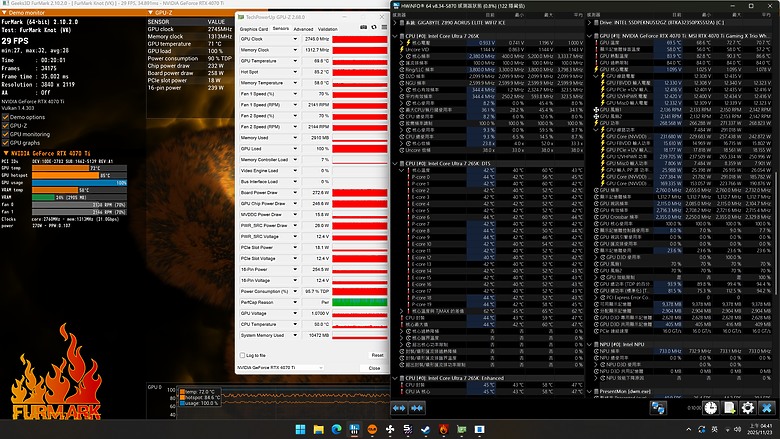
Task: Switch to GPU-Z Advanced tab
Action: [x=303, y=29]
